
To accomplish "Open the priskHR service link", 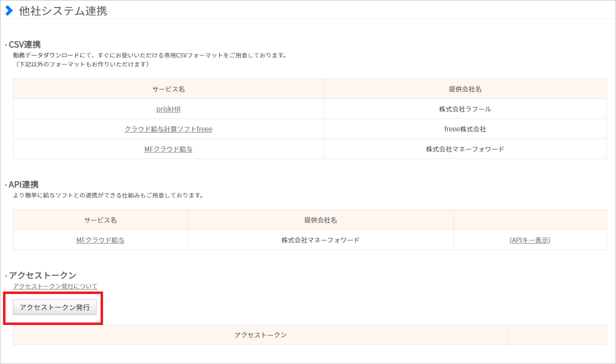I will point(168,109).
